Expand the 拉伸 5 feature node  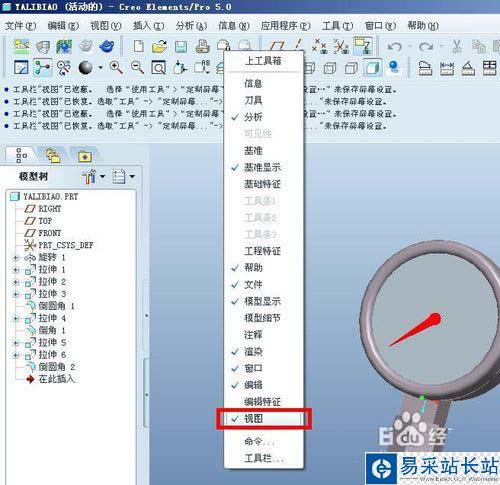[15, 343]
